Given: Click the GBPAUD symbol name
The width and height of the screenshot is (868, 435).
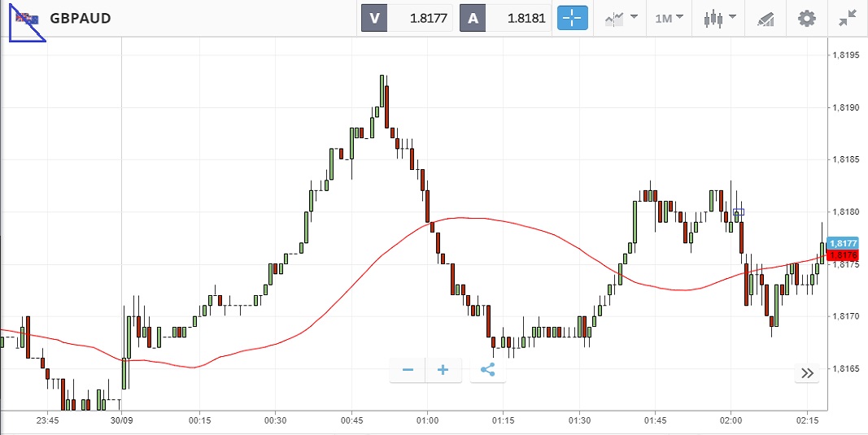Looking at the screenshot, I should [81, 18].
